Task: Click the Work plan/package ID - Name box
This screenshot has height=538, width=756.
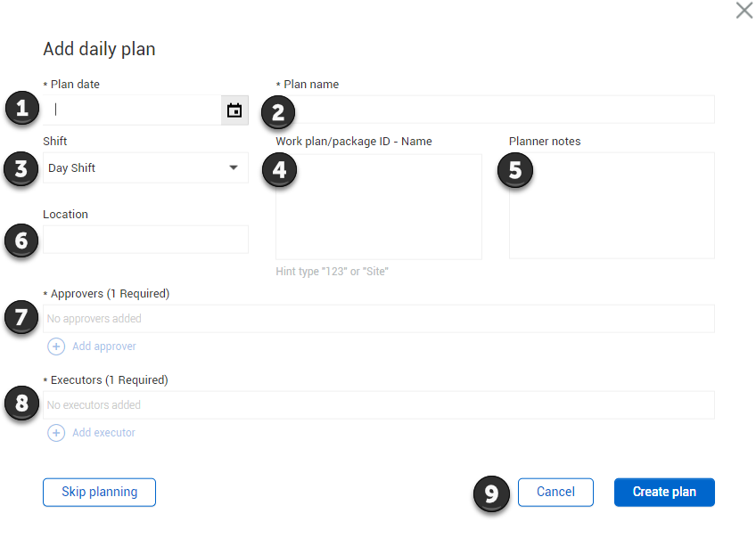Action: tap(378, 205)
